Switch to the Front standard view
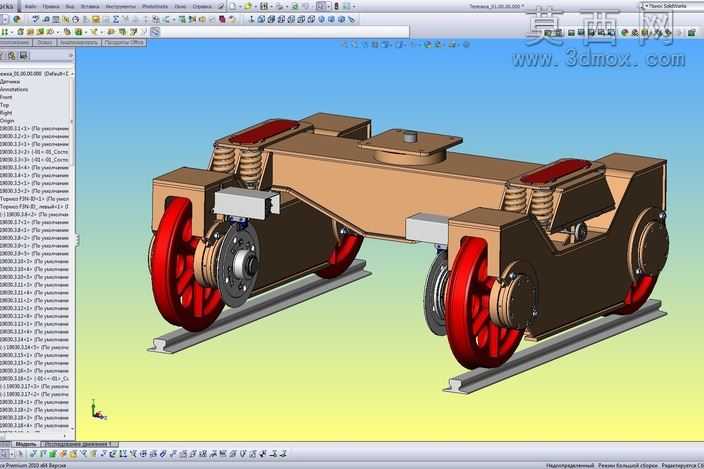704x469 pixels. 261,19
